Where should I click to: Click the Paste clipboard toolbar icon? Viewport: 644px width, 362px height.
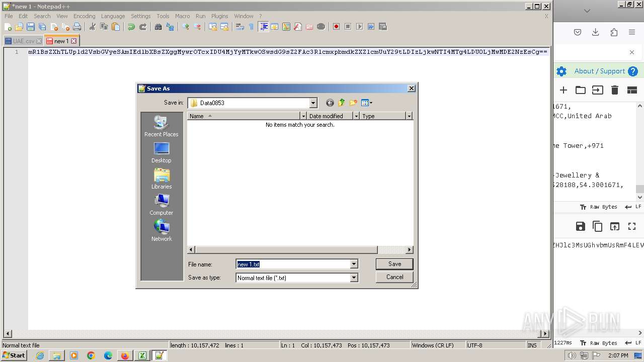116,27
